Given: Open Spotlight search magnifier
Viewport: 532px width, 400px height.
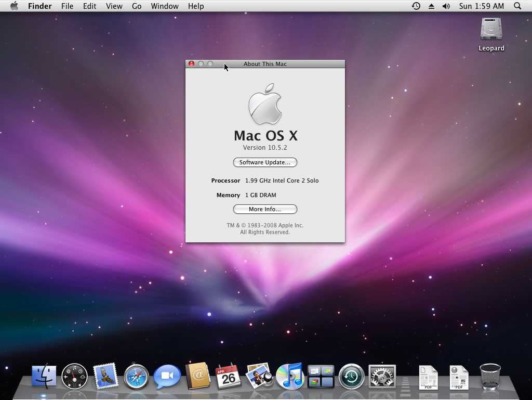Looking at the screenshot, I should (517, 6).
